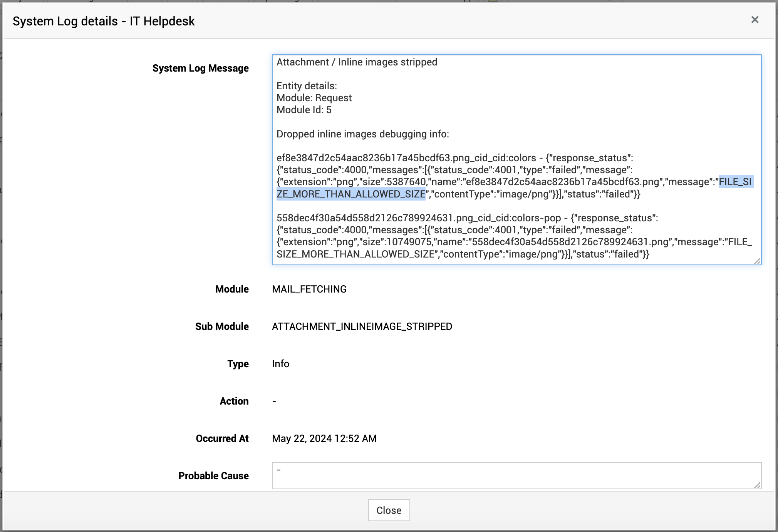Click the MAIL_FETCHING module value
The height and width of the screenshot is (532, 778).
(x=309, y=289)
